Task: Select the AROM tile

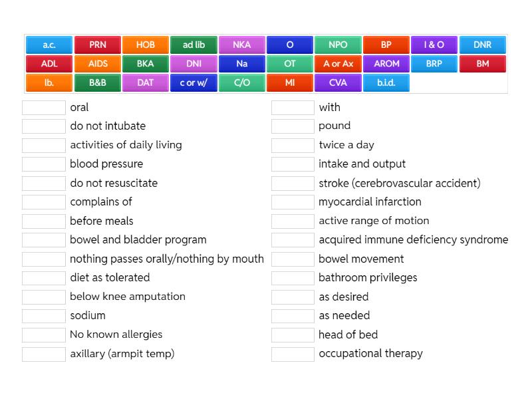Action: [386, 64]
